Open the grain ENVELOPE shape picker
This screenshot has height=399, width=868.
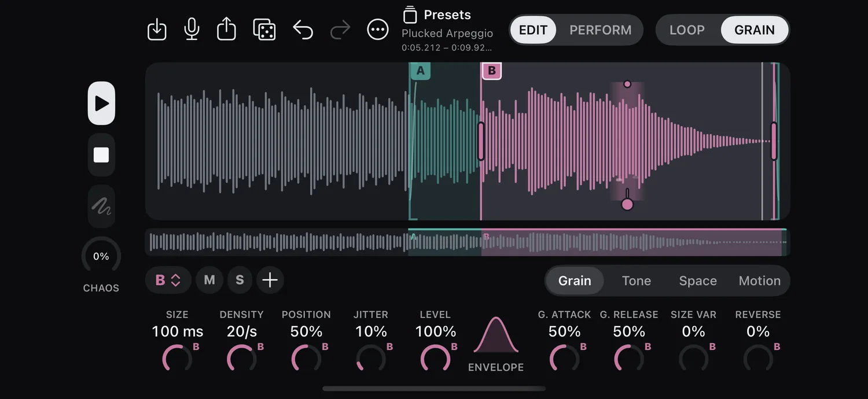coord(496,344)
